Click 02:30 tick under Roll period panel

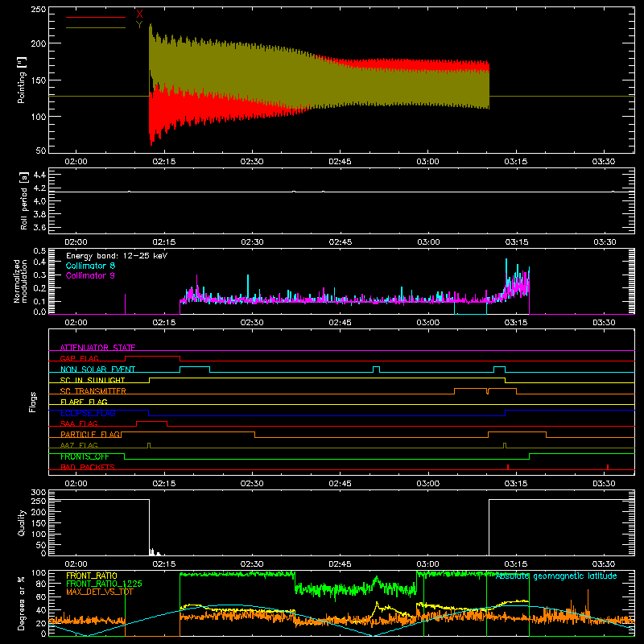pyautogui.click(x=252, y=242)
